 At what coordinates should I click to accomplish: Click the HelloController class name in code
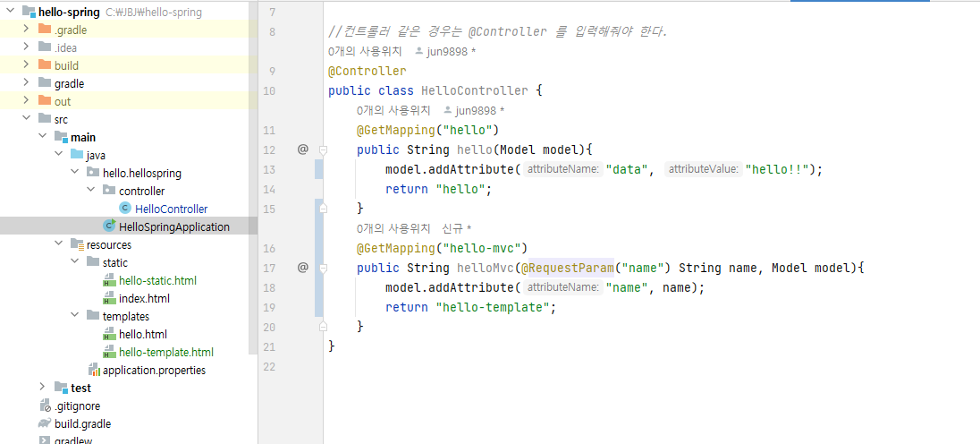[475, 90]
